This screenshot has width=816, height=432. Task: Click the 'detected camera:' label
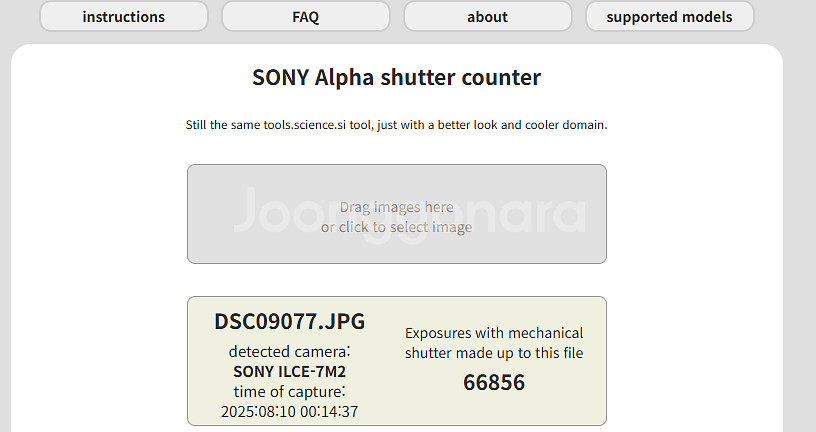[290, 352]
